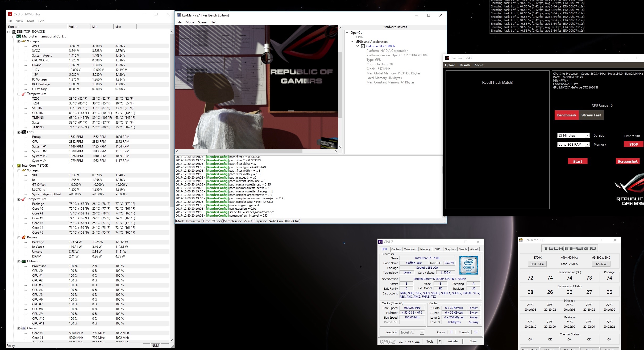Open the 15 Minutes duration dropdown
This screenshot has height=350, width=644.
587,136
